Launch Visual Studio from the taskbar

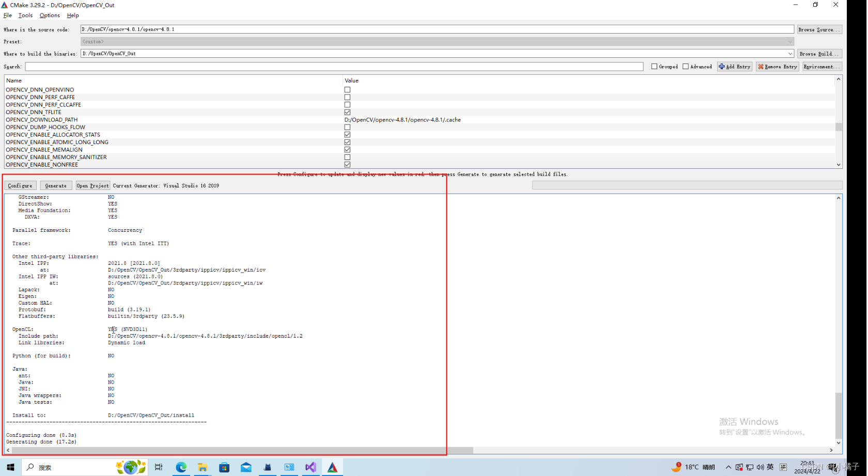(x=311, y=467)
